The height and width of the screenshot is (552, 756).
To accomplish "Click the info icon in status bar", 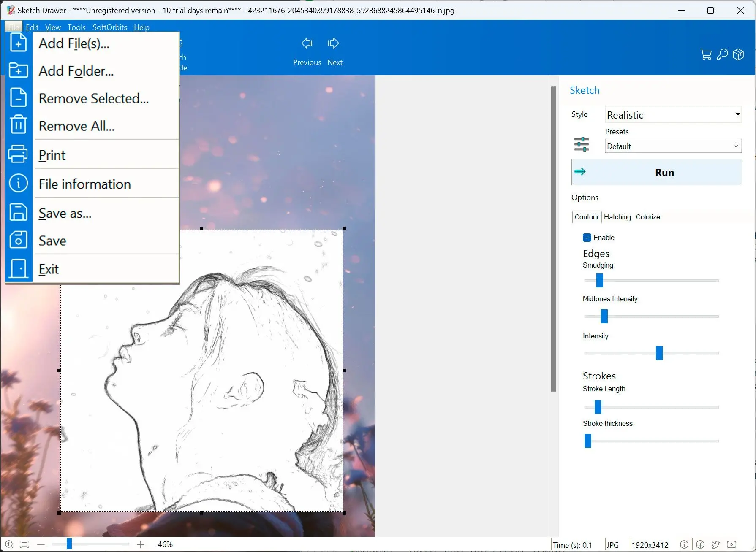I will click(684, 544).
